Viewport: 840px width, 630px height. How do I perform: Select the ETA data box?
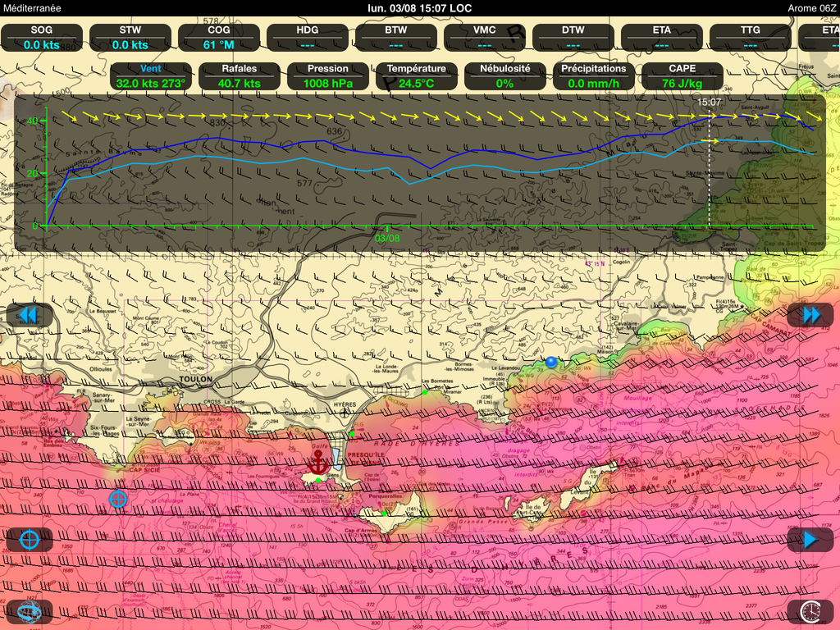pyautogui.click(x=662, y=38)
